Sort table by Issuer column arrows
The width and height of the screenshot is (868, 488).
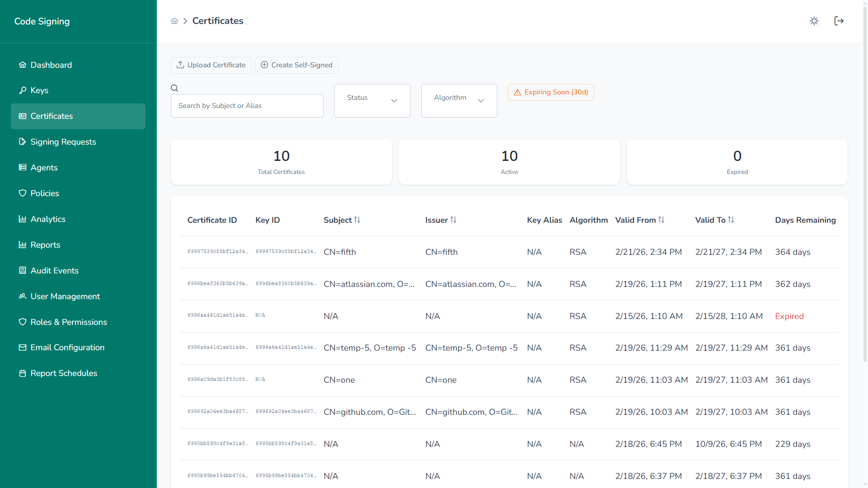[x=453, y=220]
